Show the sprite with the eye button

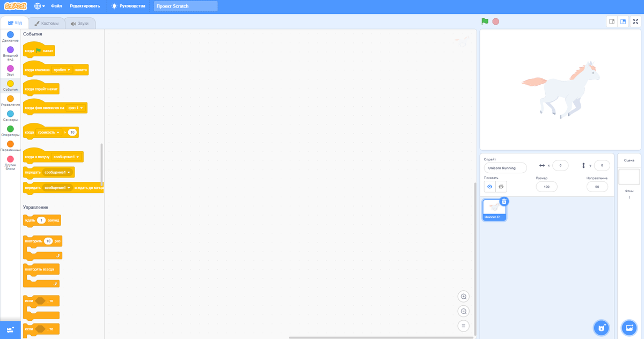(489, 187)
